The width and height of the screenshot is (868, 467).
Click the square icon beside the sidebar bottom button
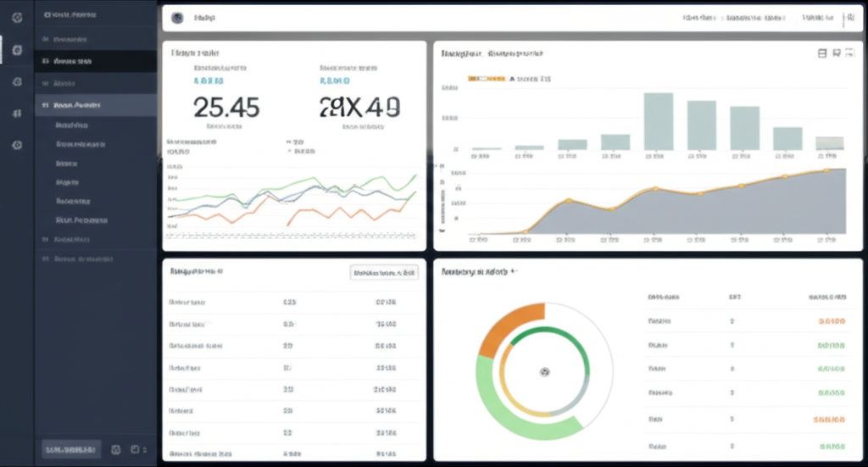(116, 449)
